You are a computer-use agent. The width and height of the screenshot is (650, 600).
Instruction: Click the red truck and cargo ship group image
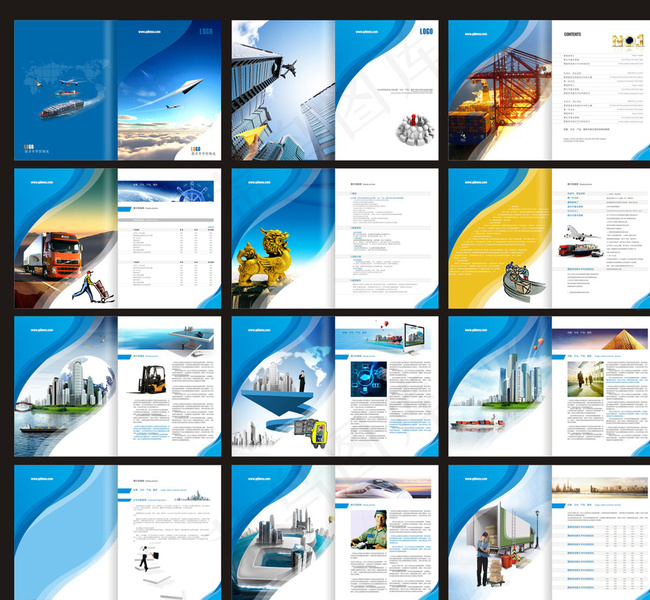click(580, 250)
